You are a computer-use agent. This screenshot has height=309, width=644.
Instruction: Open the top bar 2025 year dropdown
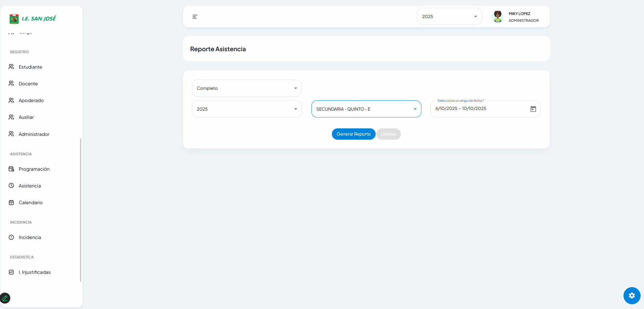[449, 17]
